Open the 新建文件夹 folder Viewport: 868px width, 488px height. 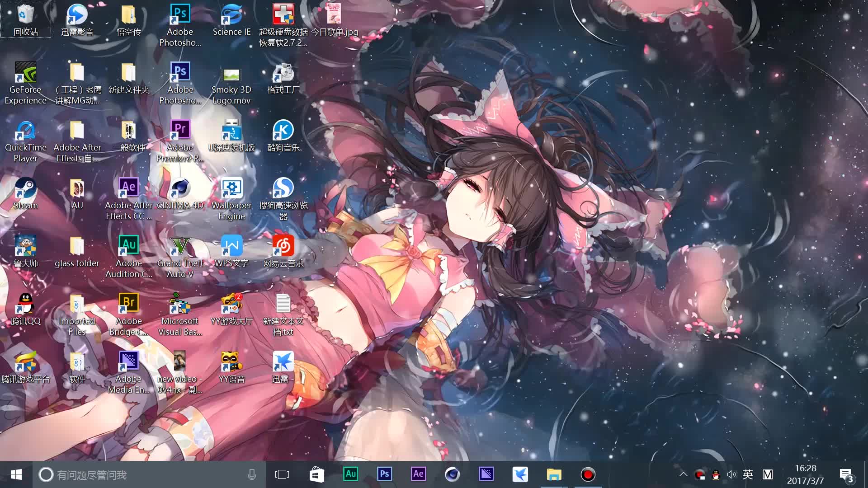128,78
